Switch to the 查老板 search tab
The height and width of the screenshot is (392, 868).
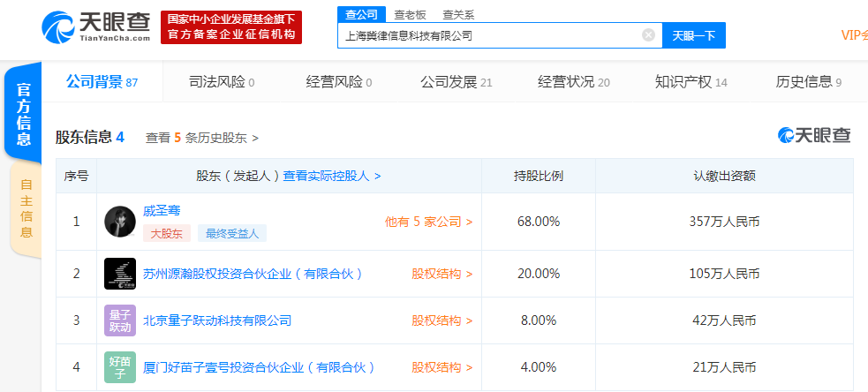tap(411, 15)
